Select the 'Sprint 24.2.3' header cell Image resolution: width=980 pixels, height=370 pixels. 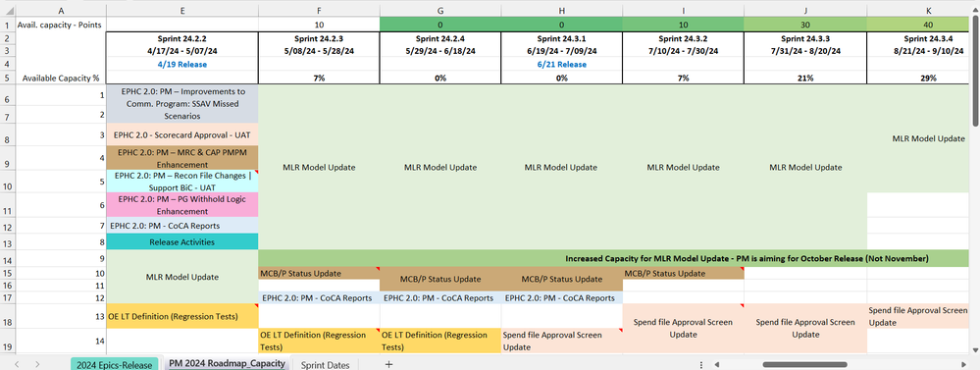[x=319, y=38]
